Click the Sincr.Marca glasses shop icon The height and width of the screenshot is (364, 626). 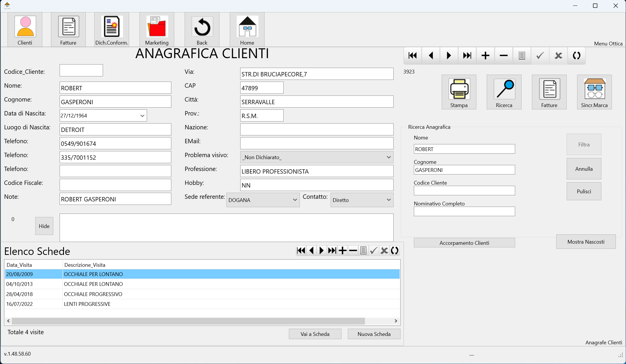tap(594, 92)
